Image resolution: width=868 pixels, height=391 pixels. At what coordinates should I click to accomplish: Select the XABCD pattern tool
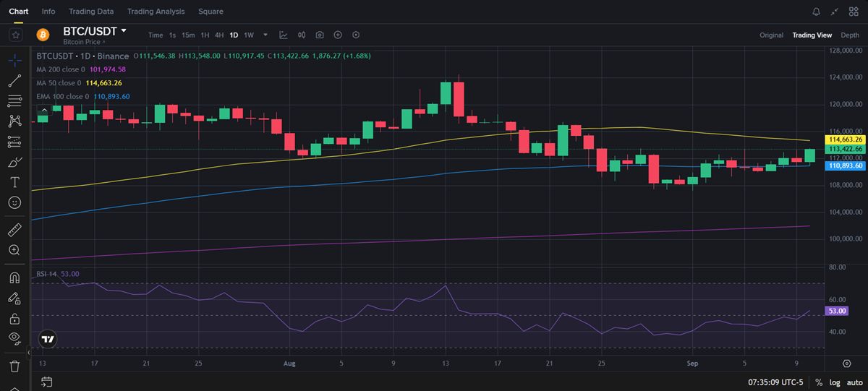point(14,121)
